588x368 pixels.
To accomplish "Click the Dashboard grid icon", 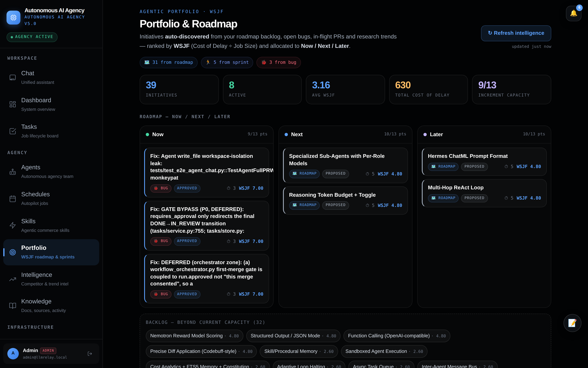I will 13,104.
